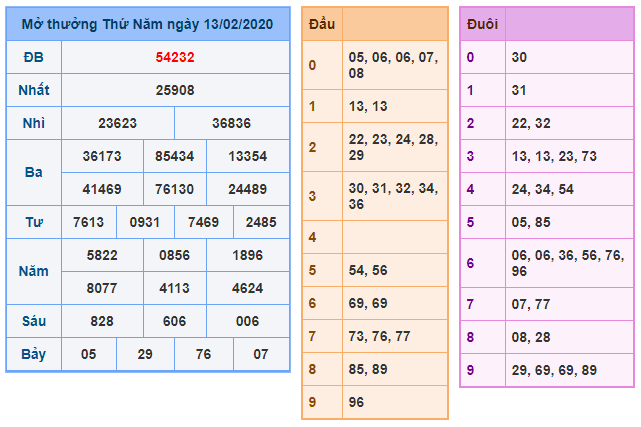Click the special prize number 54232

click(175, 57)
